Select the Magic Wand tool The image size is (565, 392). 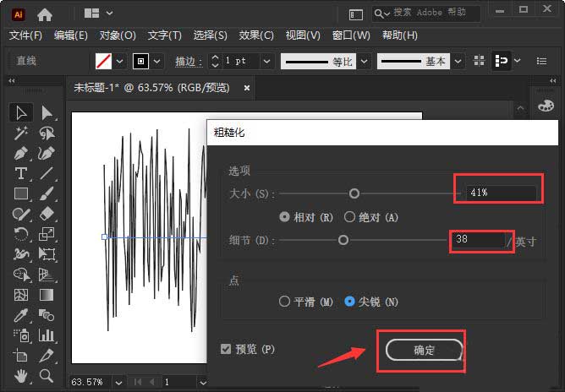click(21, 133)
